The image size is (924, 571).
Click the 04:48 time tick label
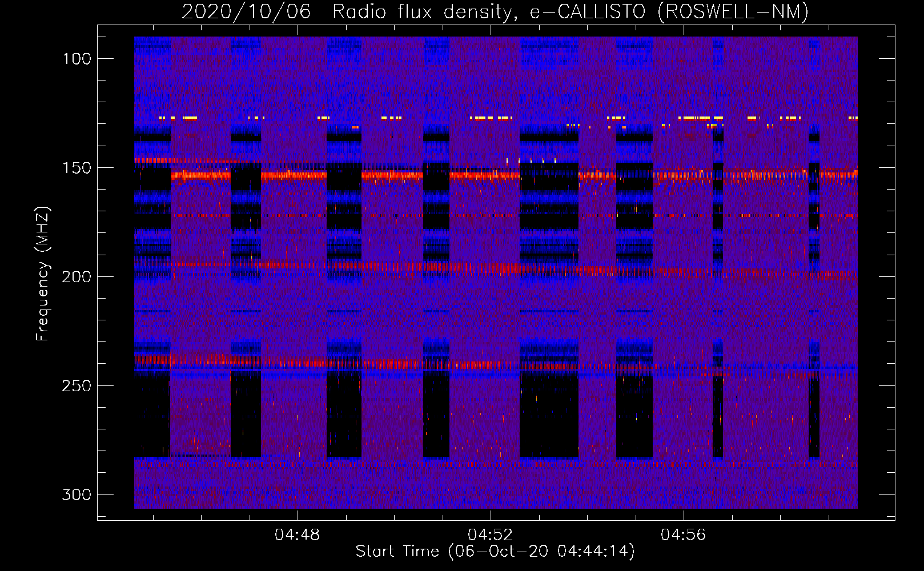tap(298, 535)
